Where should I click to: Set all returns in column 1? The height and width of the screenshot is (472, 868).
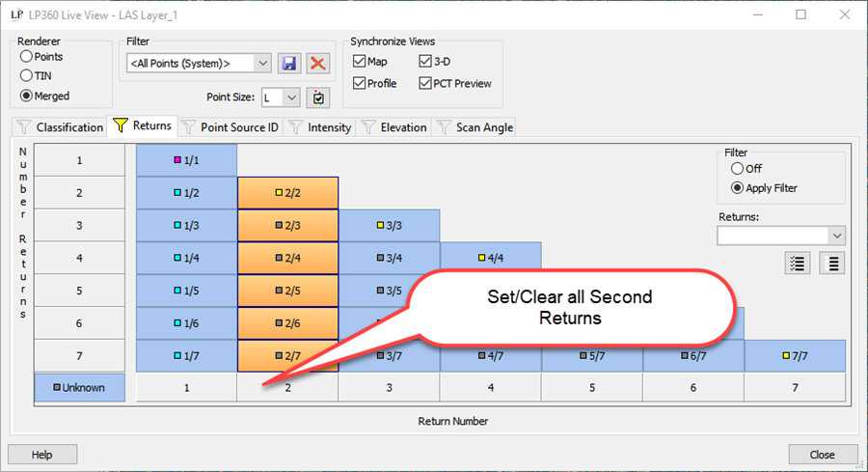tap(186, 388)
